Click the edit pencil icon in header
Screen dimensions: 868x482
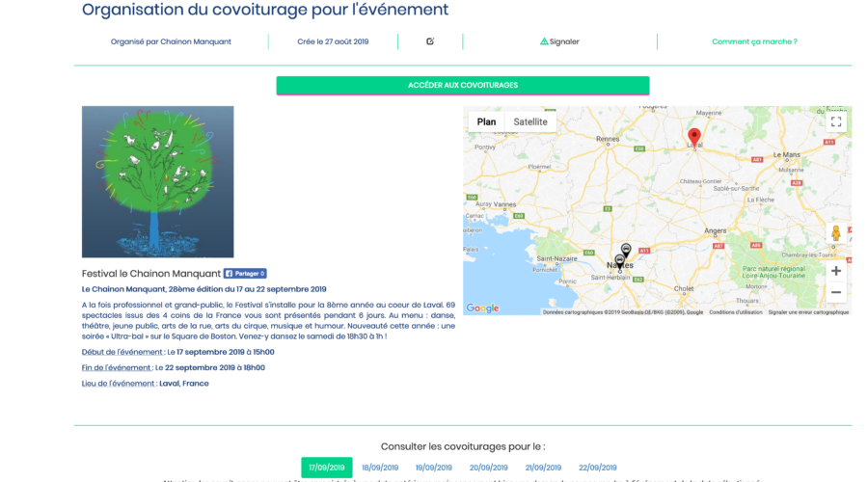pos(430,41)
